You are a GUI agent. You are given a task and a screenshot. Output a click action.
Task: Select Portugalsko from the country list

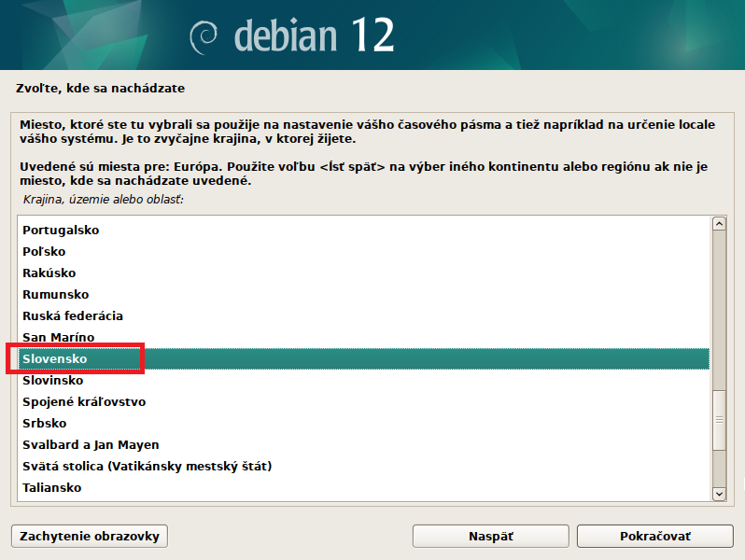(61, 230)
